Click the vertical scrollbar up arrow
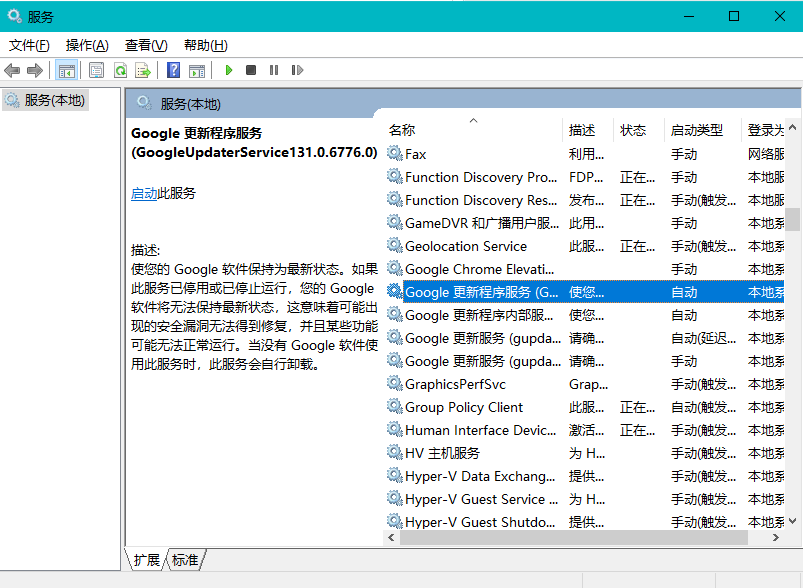The image size is (803, 588). [x=793, y=127]
